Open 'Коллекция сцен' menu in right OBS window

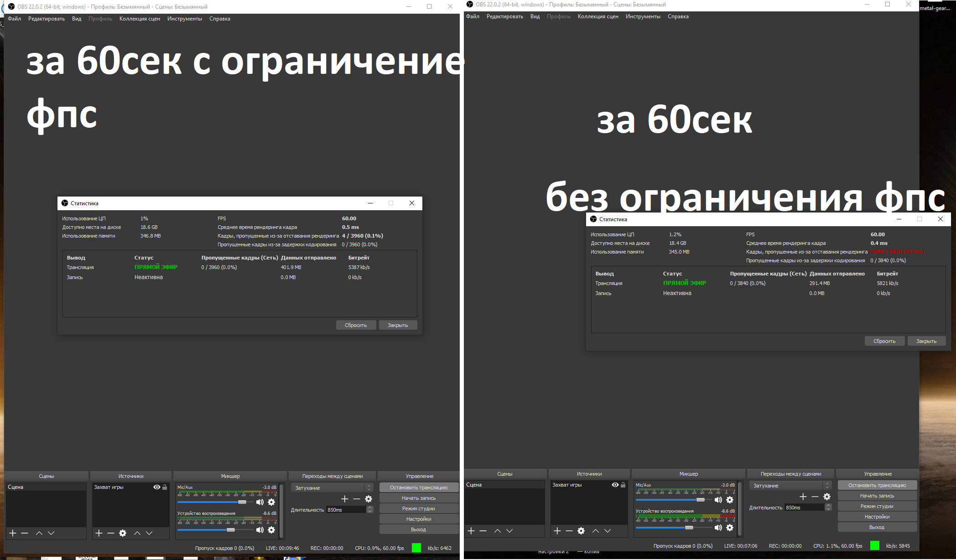(598, 16)
